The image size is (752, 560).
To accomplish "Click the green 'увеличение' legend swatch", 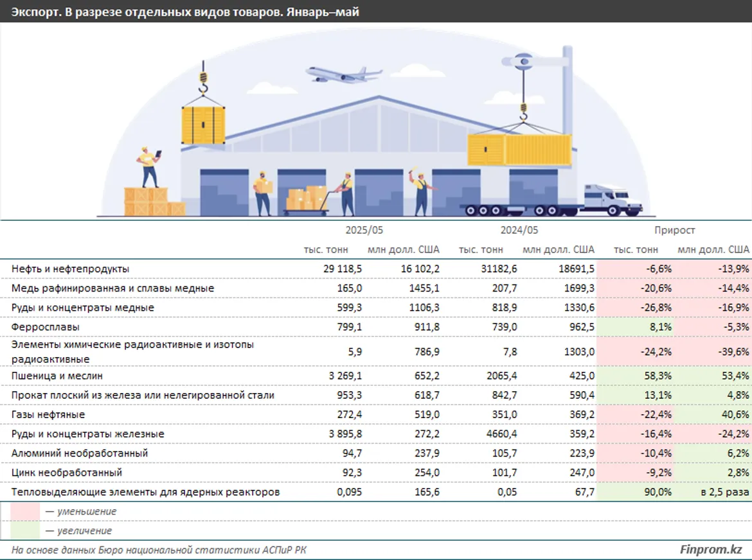I will 27,530.
